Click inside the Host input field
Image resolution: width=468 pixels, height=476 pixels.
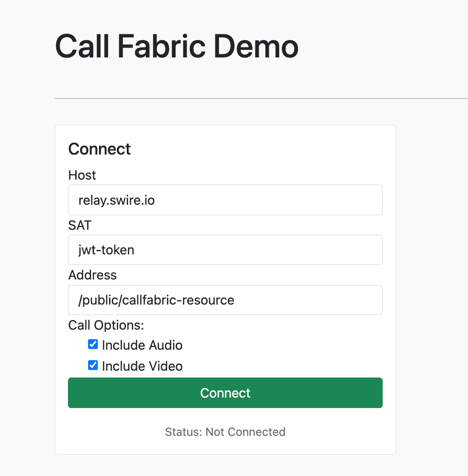tap(225, 200)
